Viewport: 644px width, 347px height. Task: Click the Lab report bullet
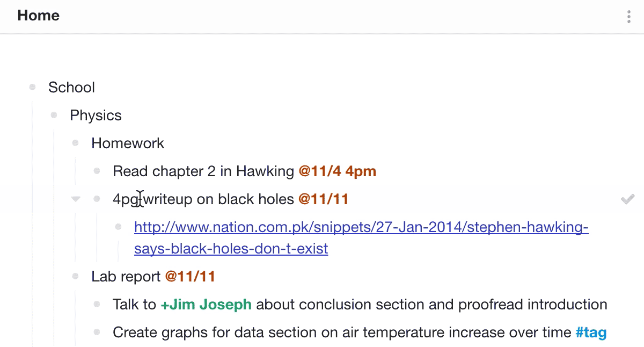pyautogui.click(x=76, y=276)
